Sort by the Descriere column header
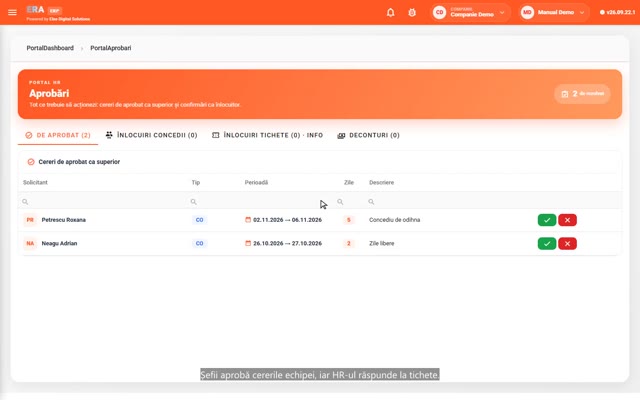This screenshot has height=400, width=640. (382, 182)
